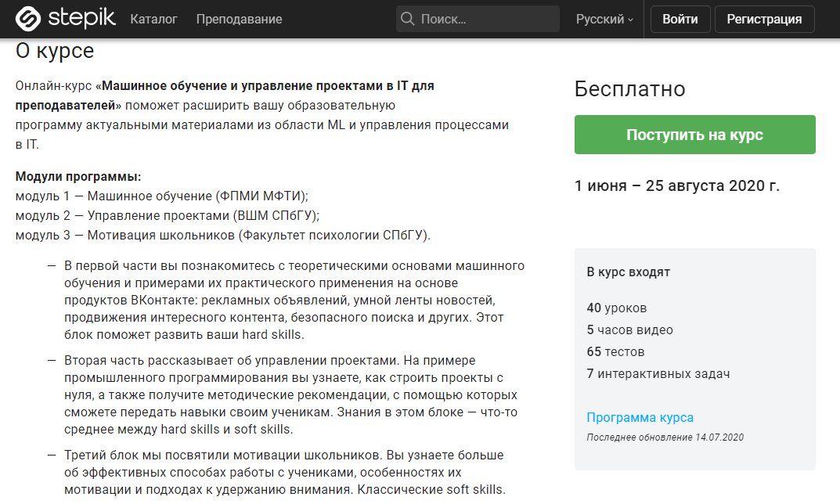
Task: Click the chevron next to Русский
Action: 630,20
